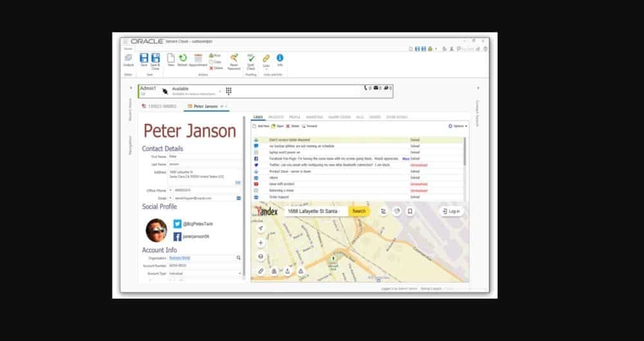Select the BILLS tab
The width and height of the screenshot is (644, 341).
[360, 117]
